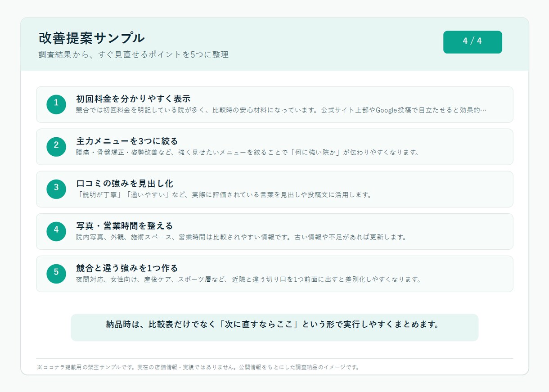Click description starting 院内写真、外観、施術スペース
The image size is (549, 392).
tap(241, 237)
